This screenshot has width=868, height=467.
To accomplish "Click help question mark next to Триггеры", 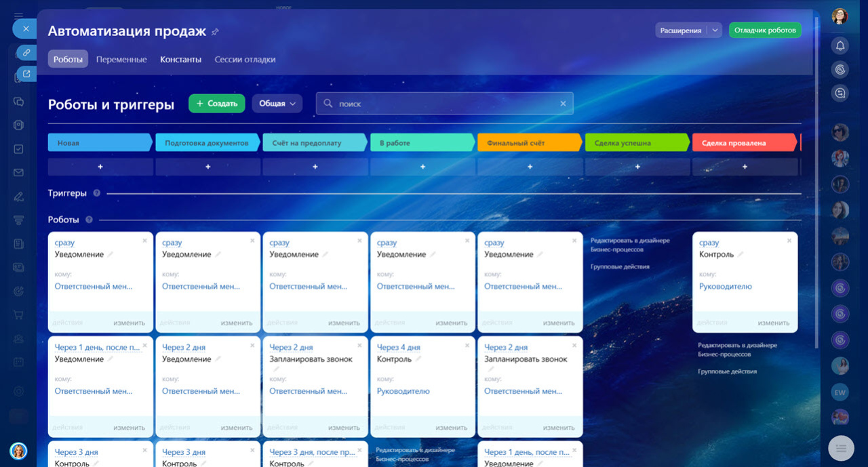I will tap(96, 193).
